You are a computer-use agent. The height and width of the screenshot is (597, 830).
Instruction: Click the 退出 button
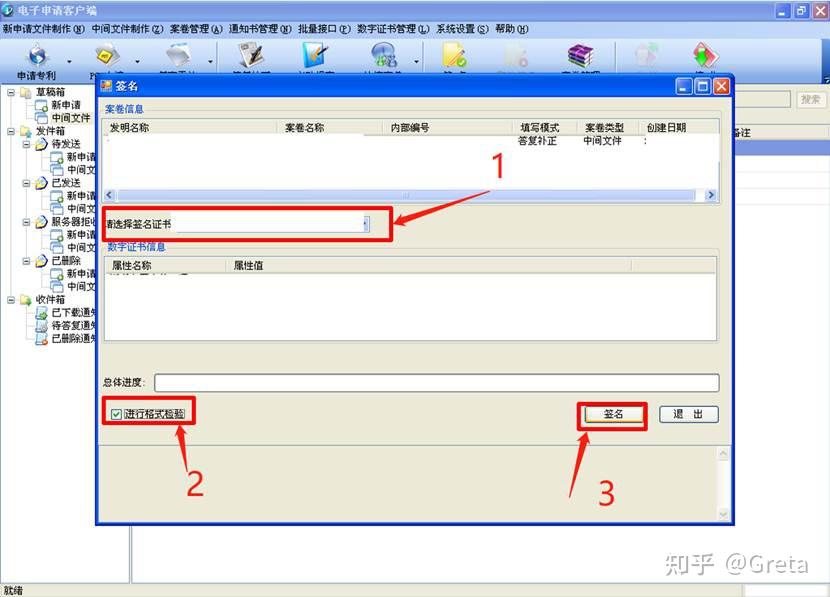tap(688, 415)
